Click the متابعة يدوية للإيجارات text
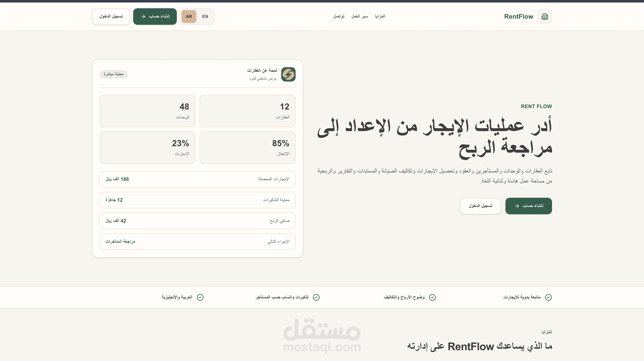 click(522, 297)
